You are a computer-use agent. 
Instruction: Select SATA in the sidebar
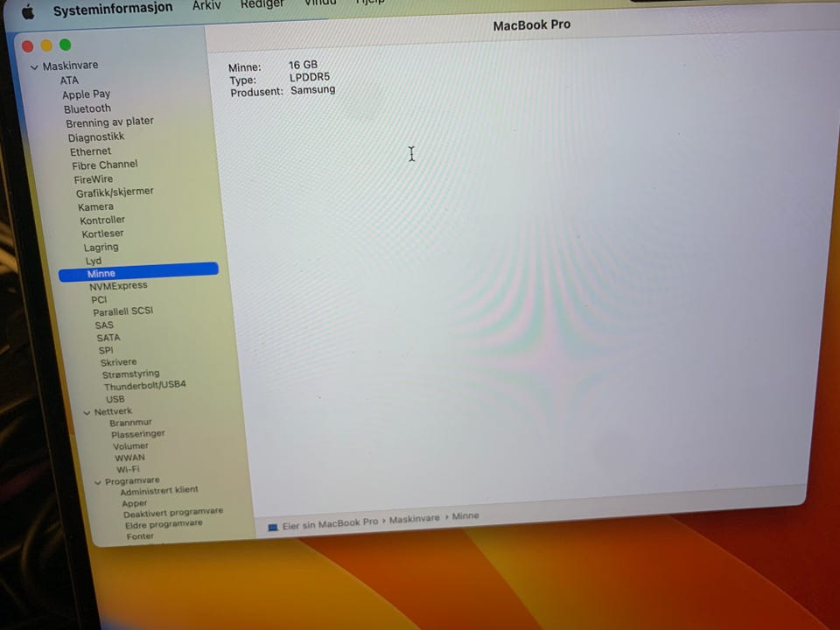pyautogui.click(x=108, y=338)
